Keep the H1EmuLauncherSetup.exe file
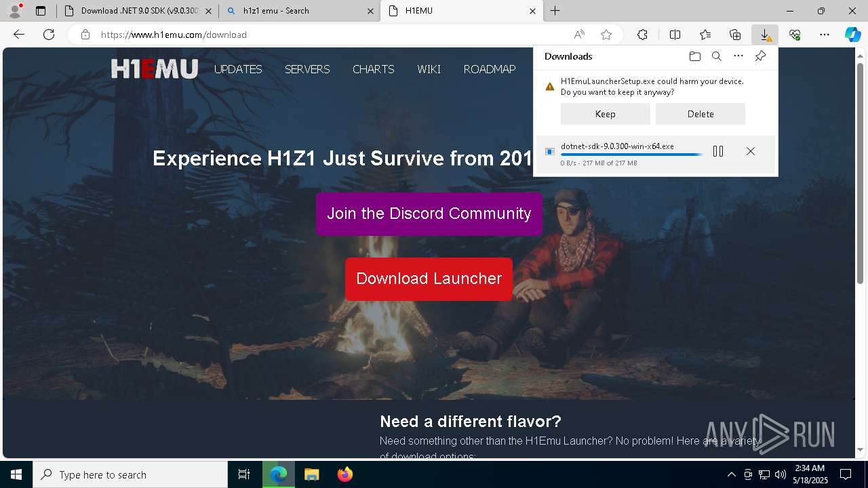868x488 pixels. tap(606, 114)
